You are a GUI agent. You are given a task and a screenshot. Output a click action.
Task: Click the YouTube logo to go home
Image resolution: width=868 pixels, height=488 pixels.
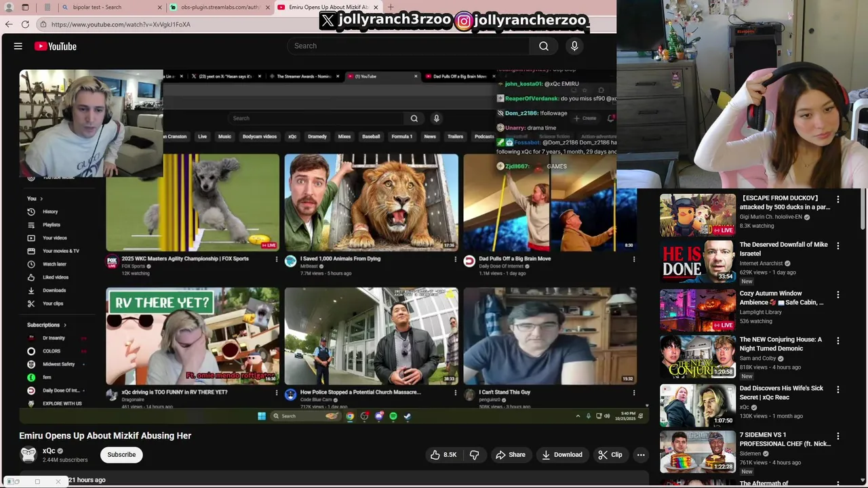(x=56, y=46)
